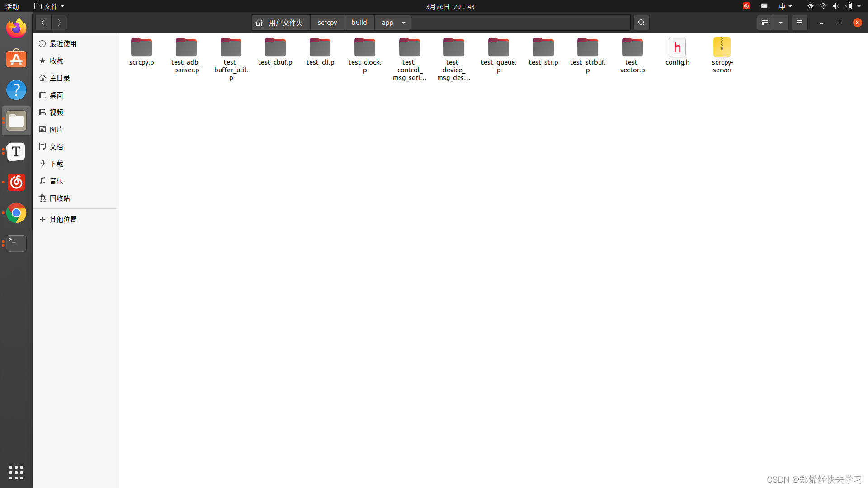Screen dimensions: 868x488
Task: Open Terminal from the dock
Action: coord(16,244)
